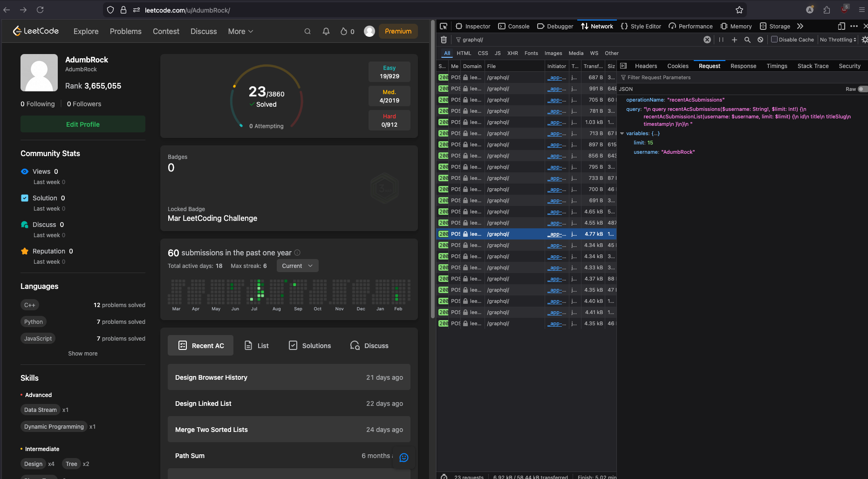Toggle Responsive Design Mode icon
The height and width of the screenshot is (479, 868).
(x=841, y=26)
